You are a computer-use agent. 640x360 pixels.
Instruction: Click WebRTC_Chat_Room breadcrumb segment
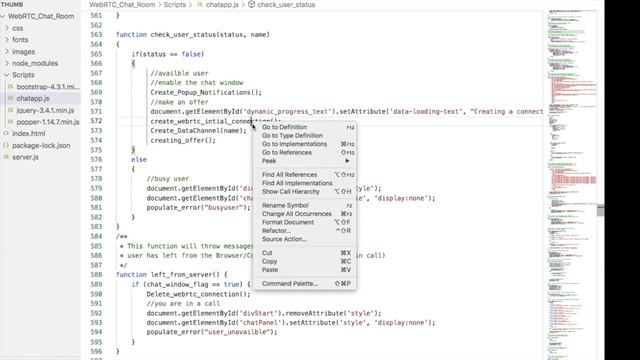[x=122, y=5]
